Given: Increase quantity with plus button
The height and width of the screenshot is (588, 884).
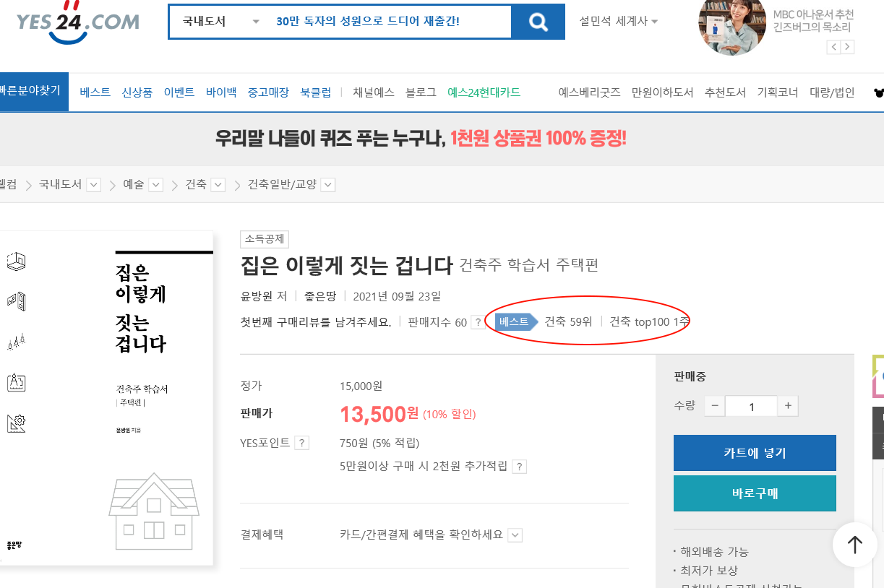Looking at the screenshot, I should pyautogui.click(x=788, y=406).
